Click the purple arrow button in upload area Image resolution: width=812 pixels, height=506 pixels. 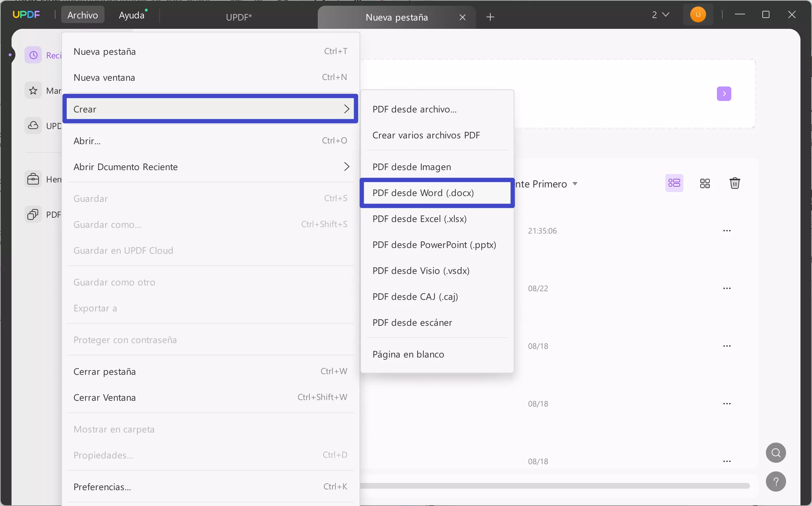tap(724, 94)
